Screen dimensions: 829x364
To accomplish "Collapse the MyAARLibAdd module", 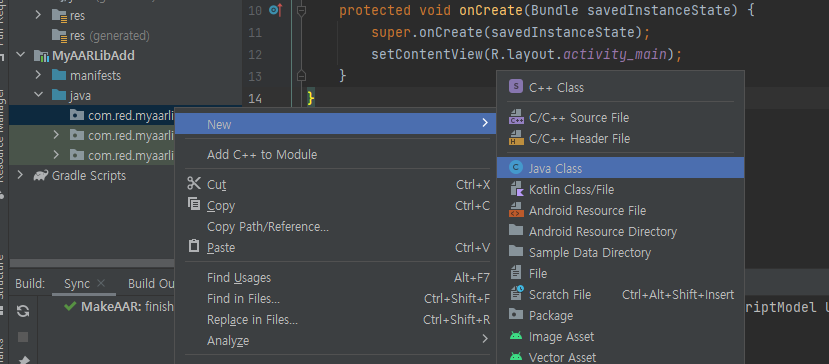I will 21,55.
